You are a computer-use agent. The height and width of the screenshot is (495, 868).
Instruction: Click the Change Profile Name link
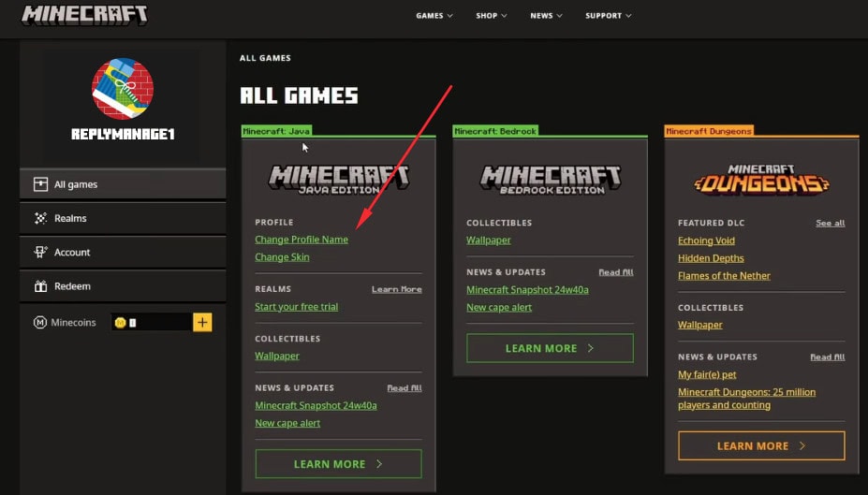pyautogui.click(x=301, y=240)
